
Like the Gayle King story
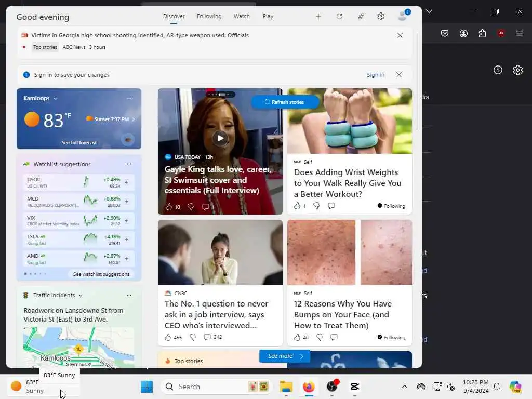(169, 207)
